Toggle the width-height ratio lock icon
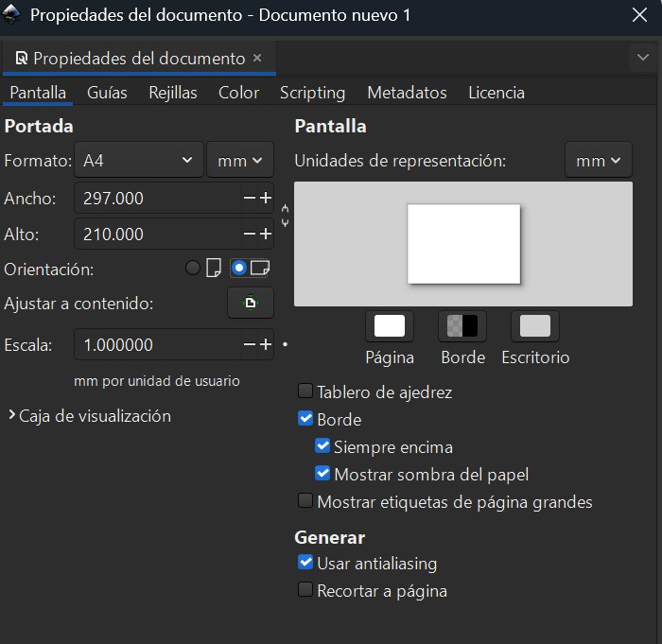This screenshot has height=644, width=662. click(286, 216)
